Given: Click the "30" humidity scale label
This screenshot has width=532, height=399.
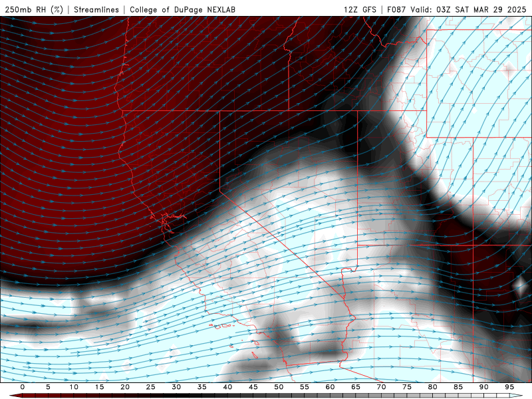Looking at the screenshot, I should click(176, 387).
